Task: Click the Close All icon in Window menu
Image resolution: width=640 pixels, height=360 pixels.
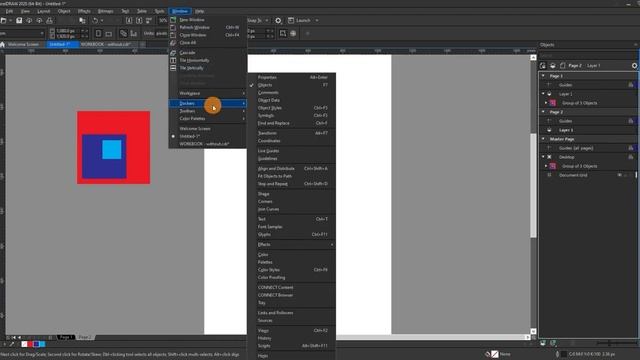Action: coord(173,42)
